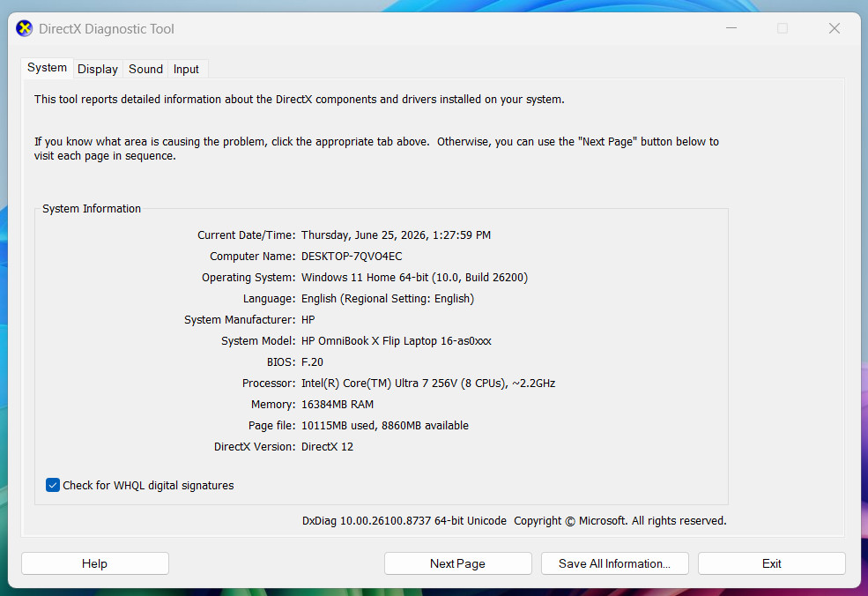Open the Display tab

[x=98, y=70]
